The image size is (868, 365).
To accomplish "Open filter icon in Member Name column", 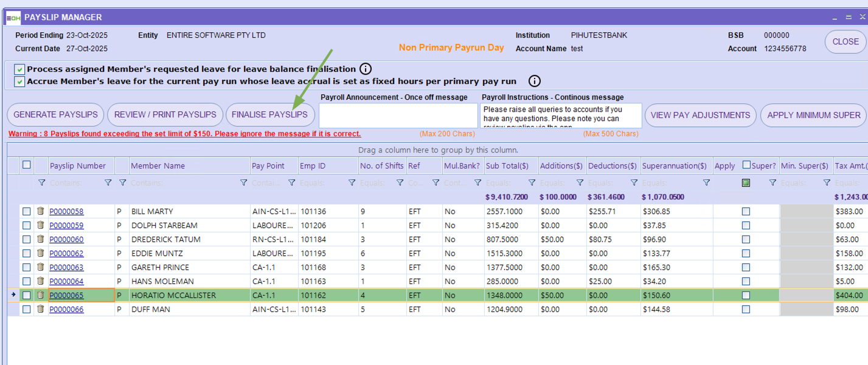I will pos(243,182).
